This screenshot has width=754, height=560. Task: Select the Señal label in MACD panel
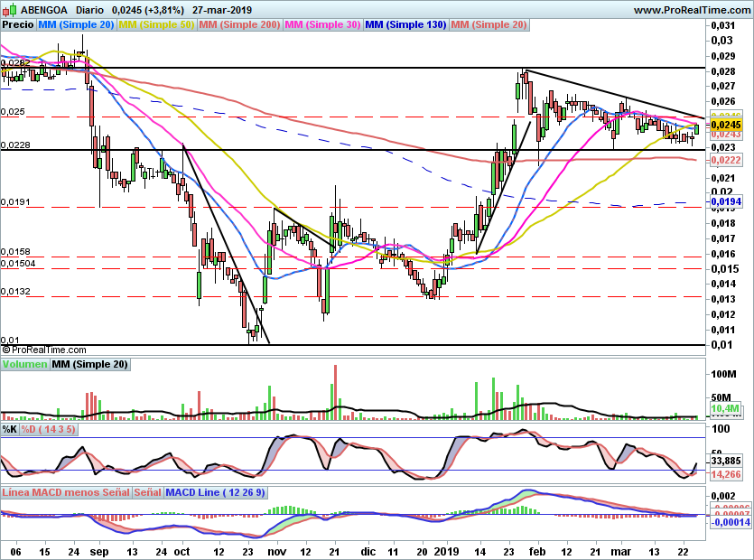coord(147,492)
